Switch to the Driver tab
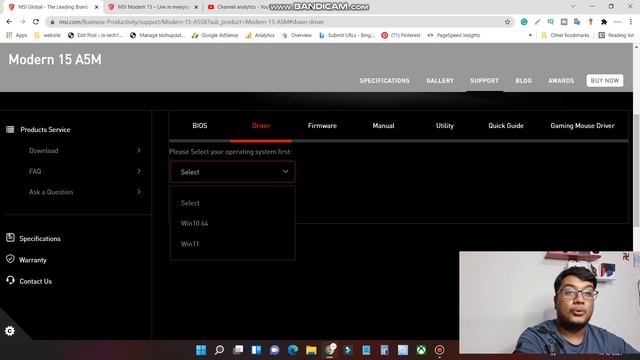The height and width of the screenshot is (360, 640). (x=261, y=126)
